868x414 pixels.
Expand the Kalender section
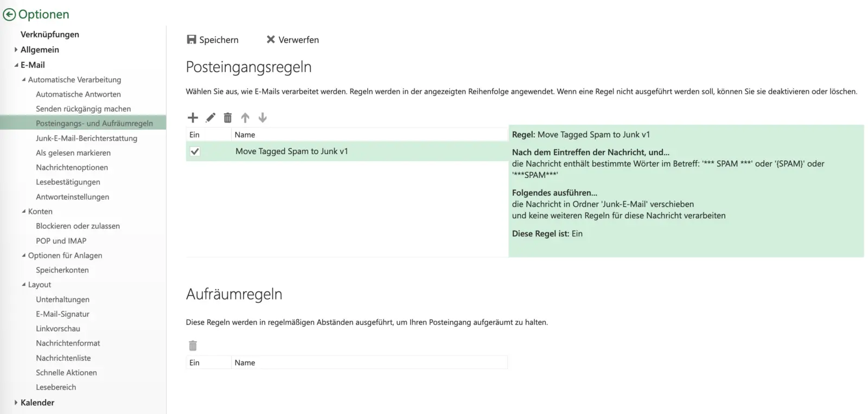pos(16,403)
